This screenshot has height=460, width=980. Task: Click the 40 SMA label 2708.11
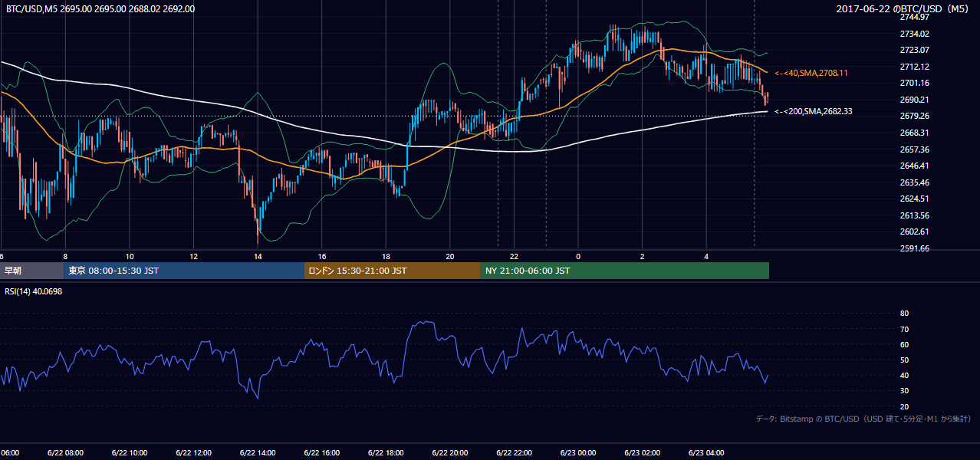coord(811,73)
